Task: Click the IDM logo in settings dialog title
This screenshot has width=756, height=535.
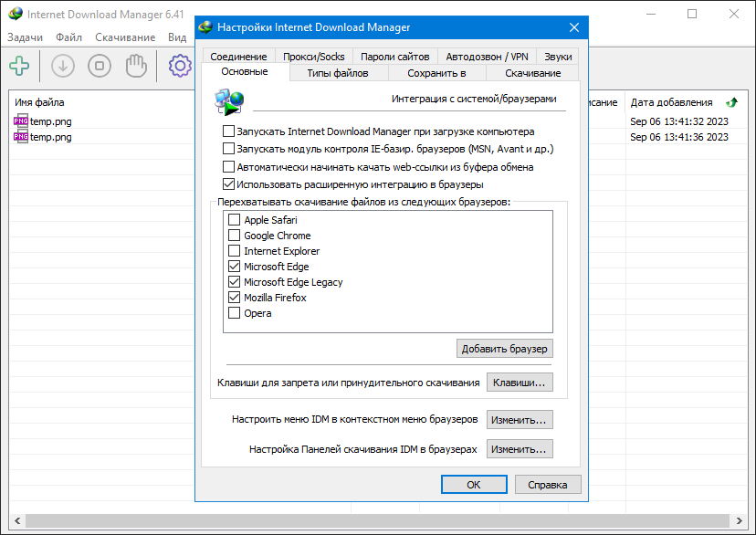Action: [x=205, y=27]
